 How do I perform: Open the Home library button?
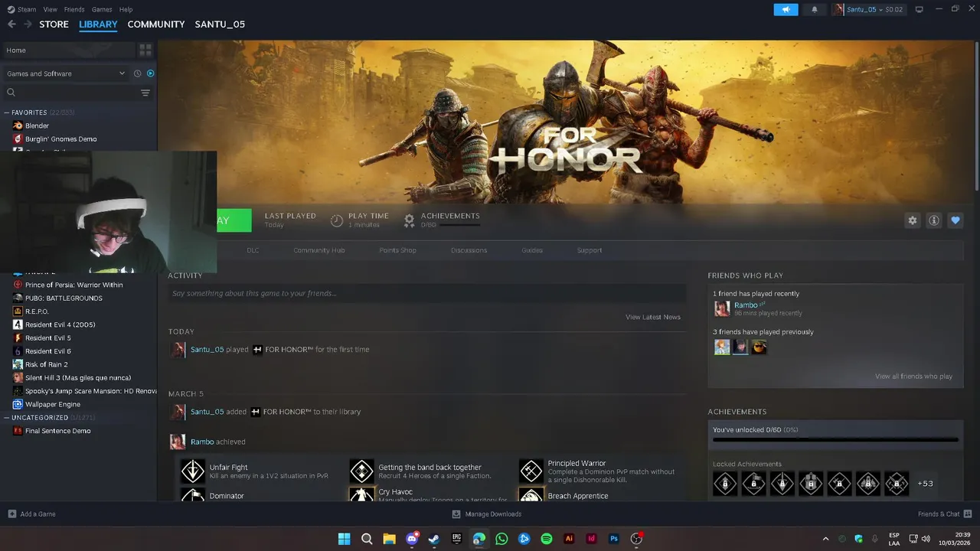(67, 51)
